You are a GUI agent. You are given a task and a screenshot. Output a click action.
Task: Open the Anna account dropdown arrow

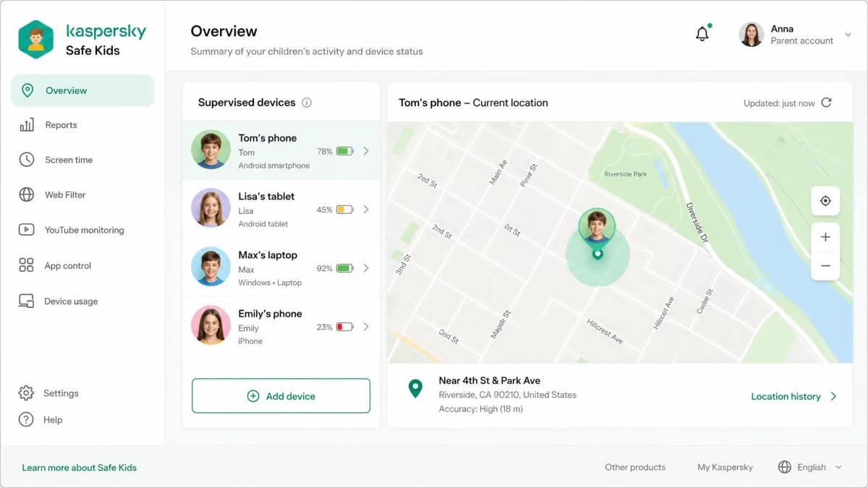click(x=848, y=35)
